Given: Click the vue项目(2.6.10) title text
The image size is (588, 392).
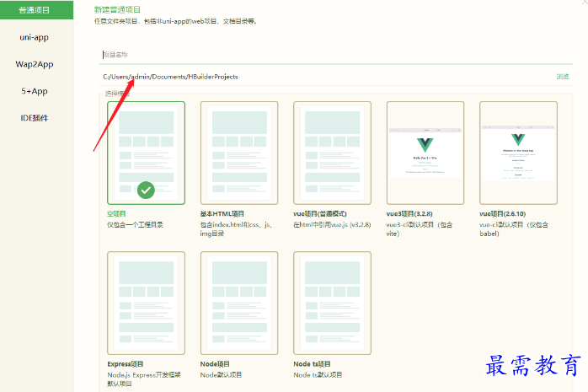Looking at the screenshot, I should [x=503, y=214].
